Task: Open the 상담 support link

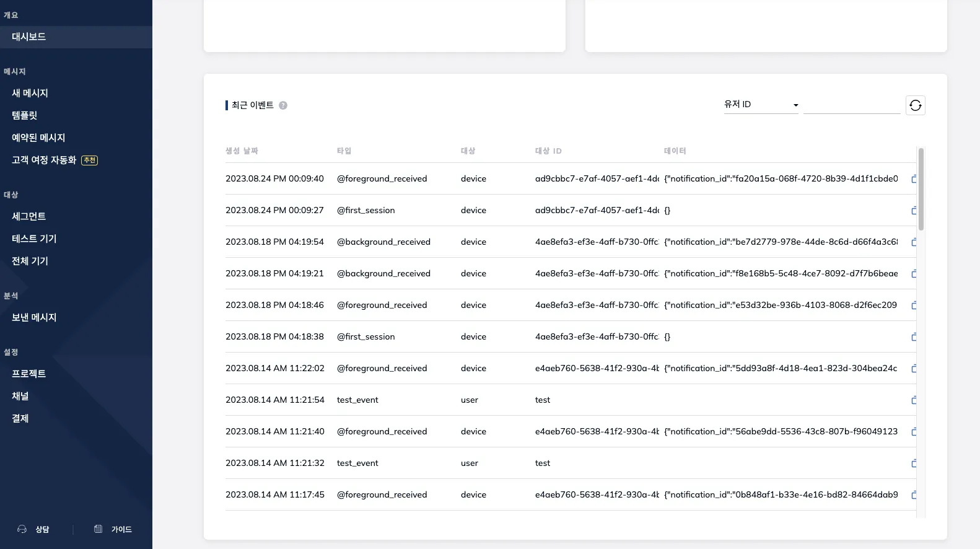Action: pyautogui.click(x=33, y=529)
